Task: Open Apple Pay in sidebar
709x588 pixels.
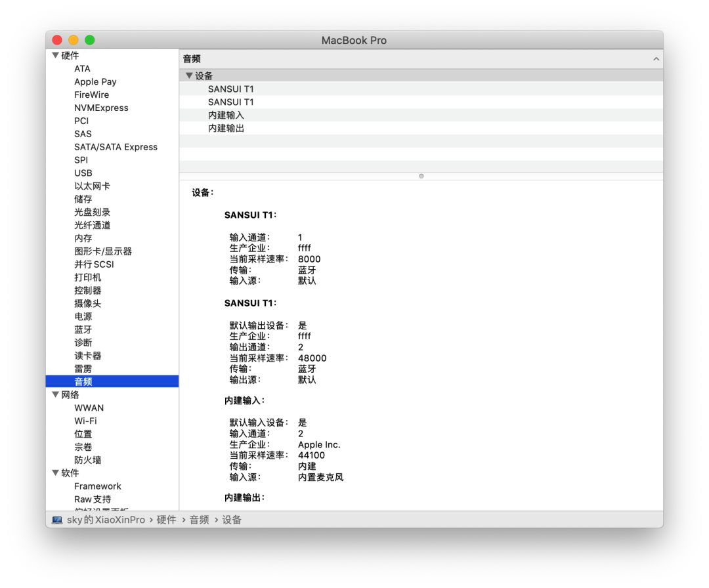Action: click(x=95, y=82)
